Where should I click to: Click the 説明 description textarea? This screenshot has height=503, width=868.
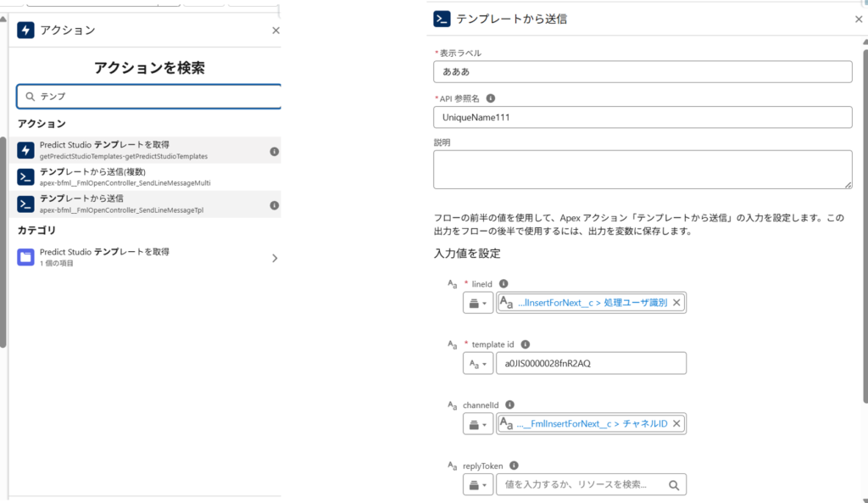643,170
